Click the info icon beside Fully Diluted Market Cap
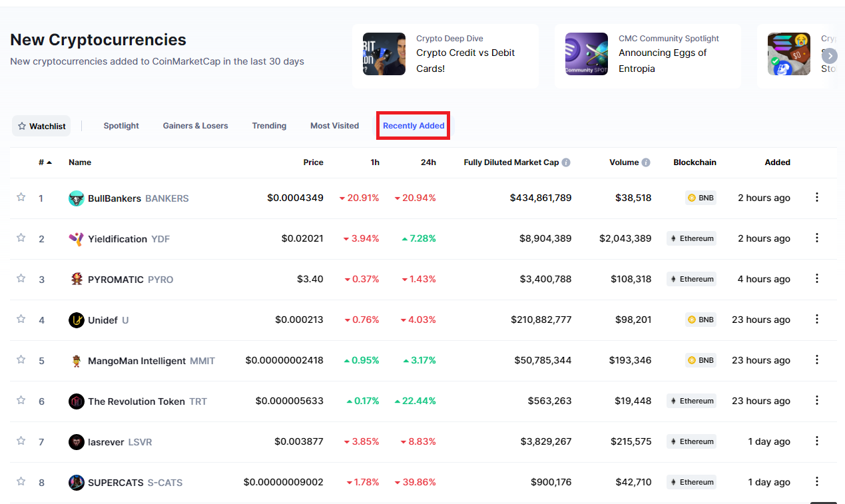Screen dimensions: 845x504 (x=566, y=162)
